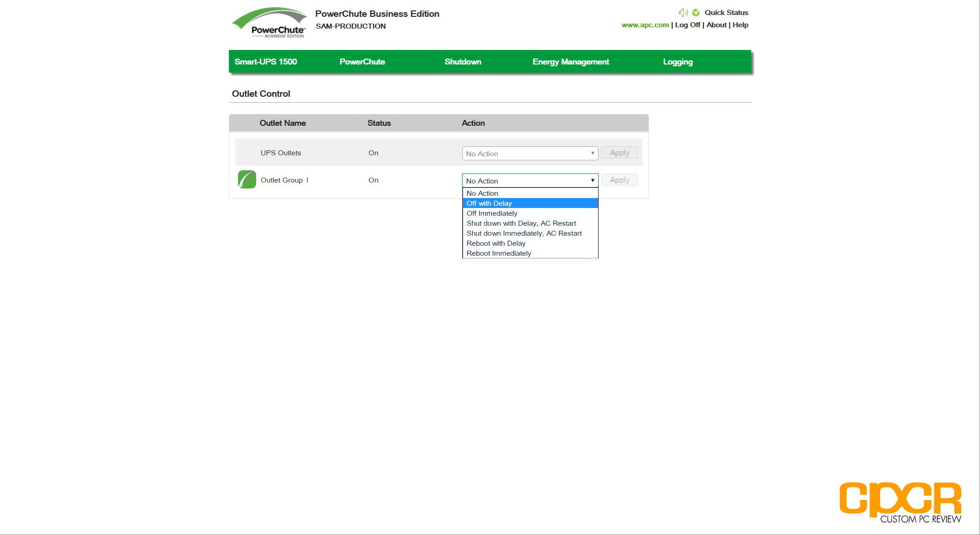The width and height of the screenshot is (980, 535).
Task: Visit the www.apc.com link
Action: (645, 25)
